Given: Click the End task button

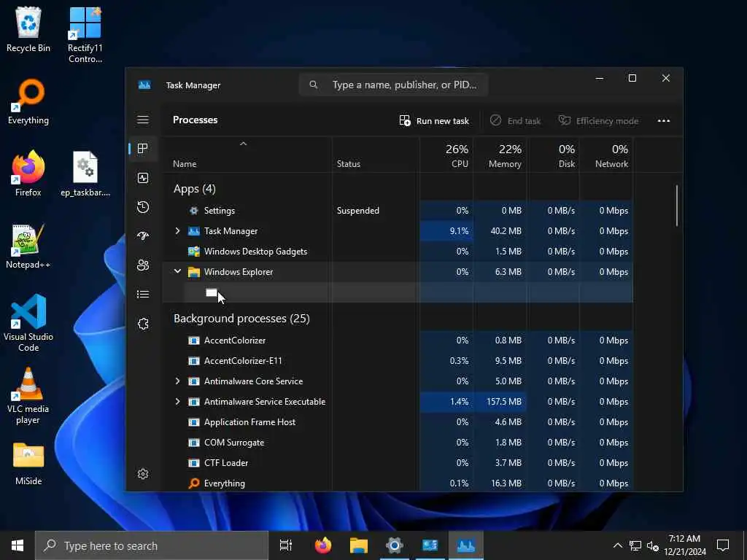Looking at the screenshot, I should (515, 120).
